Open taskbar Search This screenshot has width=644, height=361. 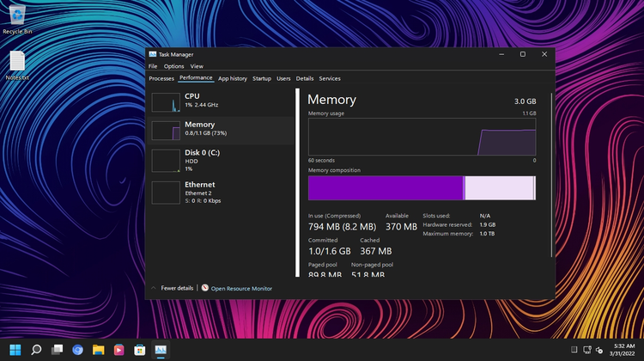coord(36,350)
